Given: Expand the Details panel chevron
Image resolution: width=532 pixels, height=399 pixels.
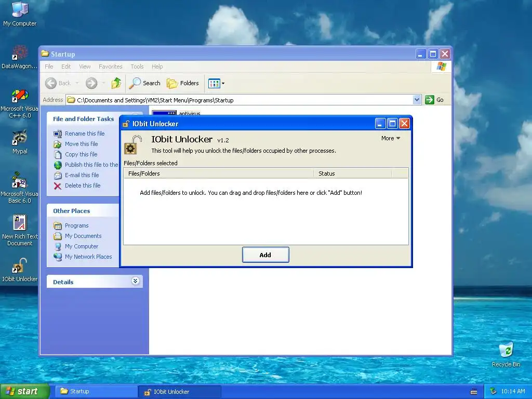Looking at the screenshot, I should [135, 281].
